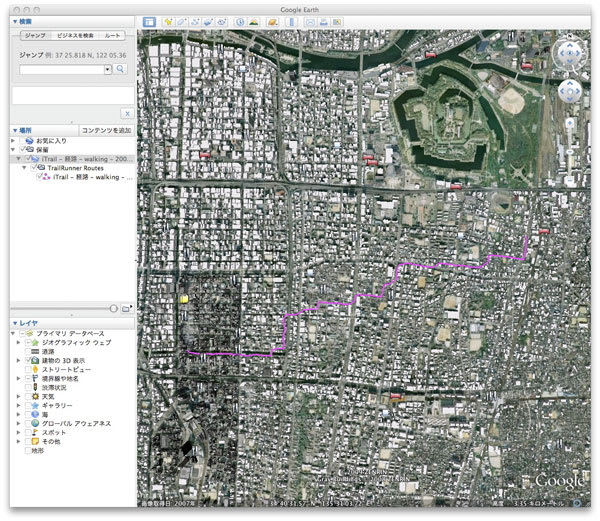Screen dimensions: 600x521
Task: Click the Move joystick hand control
Action: 570,91
